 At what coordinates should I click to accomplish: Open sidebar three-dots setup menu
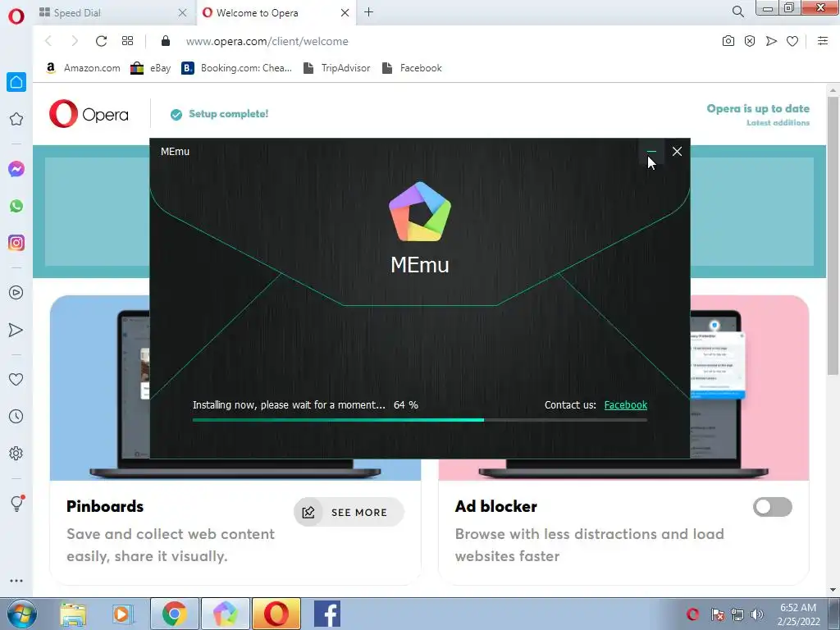(x=16, y=581)
